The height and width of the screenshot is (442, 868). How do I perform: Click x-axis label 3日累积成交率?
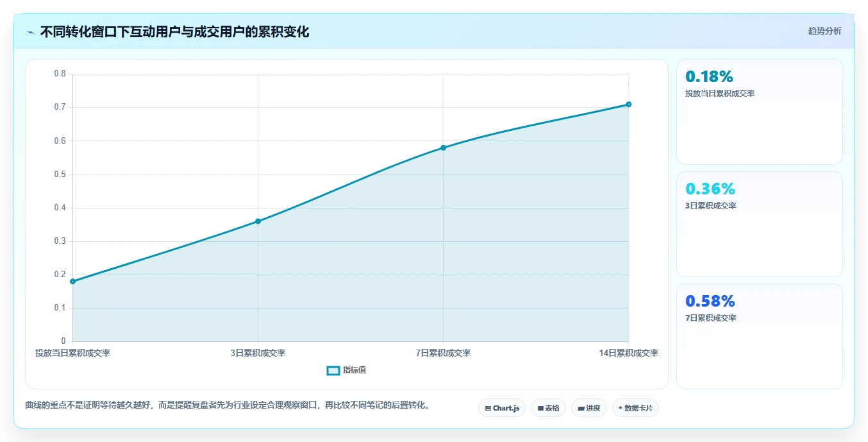258,353
